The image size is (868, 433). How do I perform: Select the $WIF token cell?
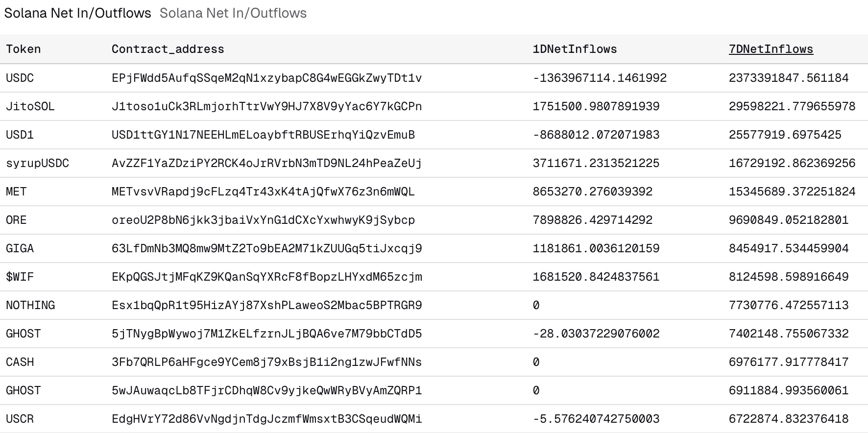pos(20,277)
